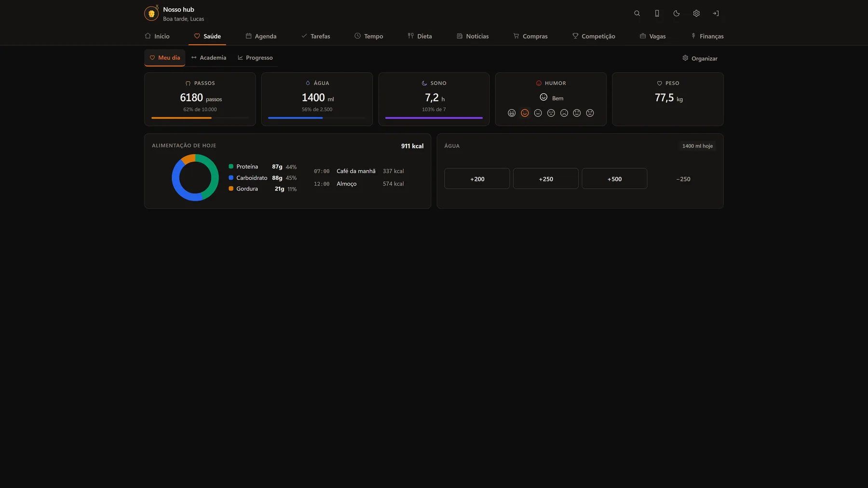868x488 pixels.
Task: Click the Café da manhã meal row
Action: (x=359, y=171)
